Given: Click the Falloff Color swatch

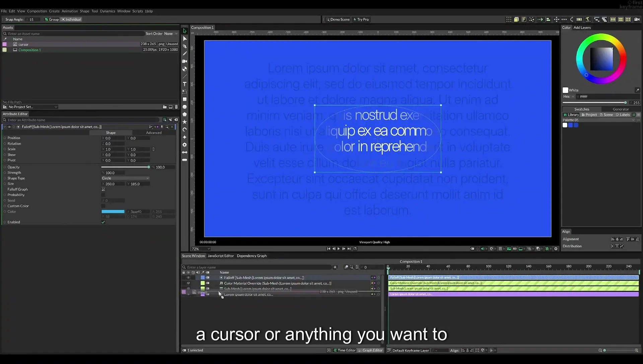Looking at the screenshot, I should 113,211.
